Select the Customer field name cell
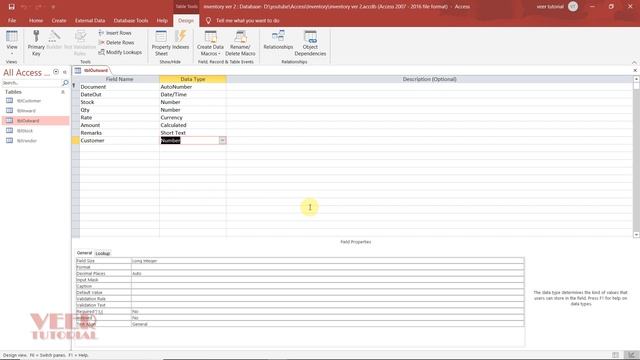The image size is (640, 360). [119, 140]
